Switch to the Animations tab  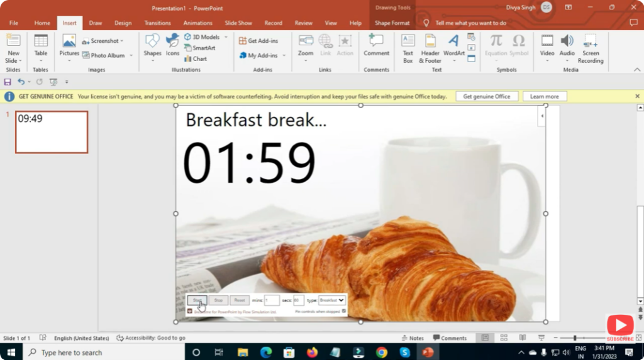pos(197,23)
